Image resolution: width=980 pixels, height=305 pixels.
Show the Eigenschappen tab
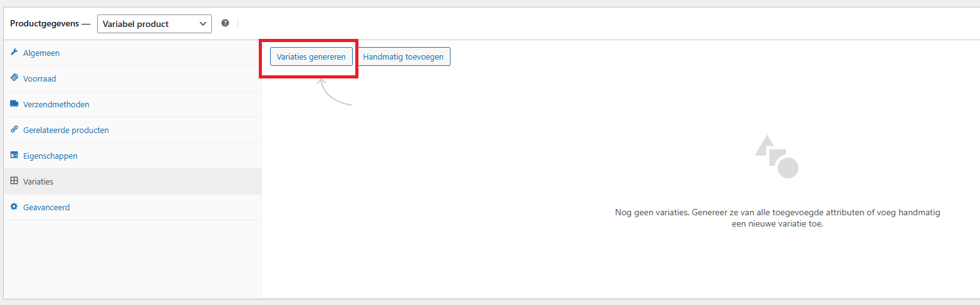(50, 156)
